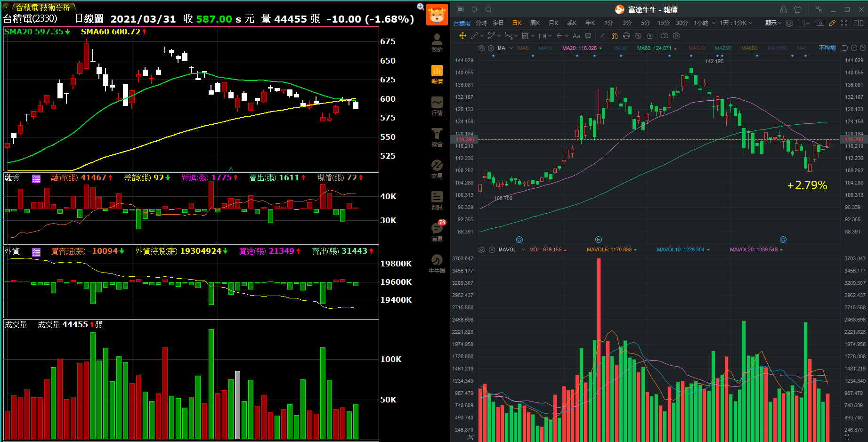Screen dimensions: 868x442
Task: Click the chart zoom-in plus icon
Action: click(x=863, y=48)
